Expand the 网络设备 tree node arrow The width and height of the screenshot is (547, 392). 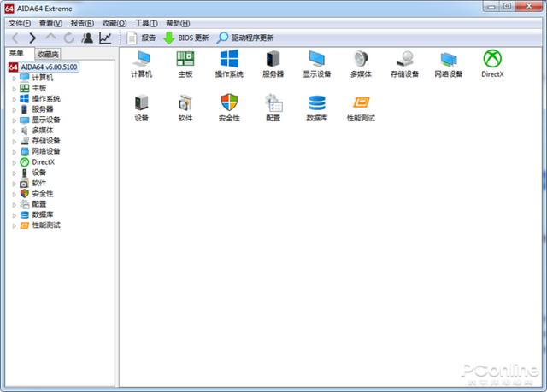15,152
